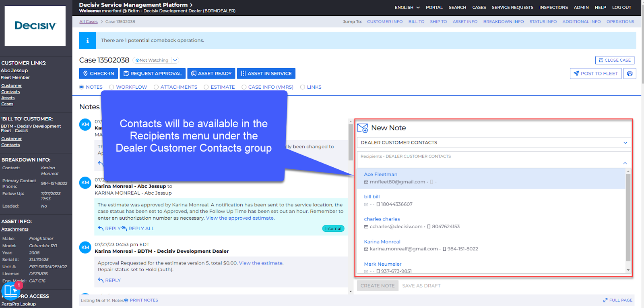The width and height of the screenshot is (644, 308).
Task: Select the Case Info (VMRS) radio button
Action: pyautogui.click(x=244, y=87)
